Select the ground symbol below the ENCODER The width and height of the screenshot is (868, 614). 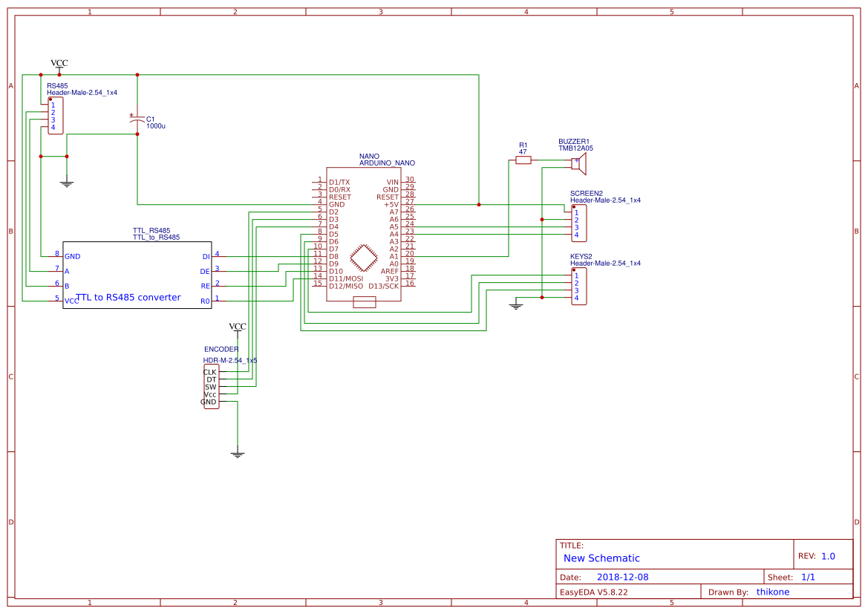[x=237, y=453]
